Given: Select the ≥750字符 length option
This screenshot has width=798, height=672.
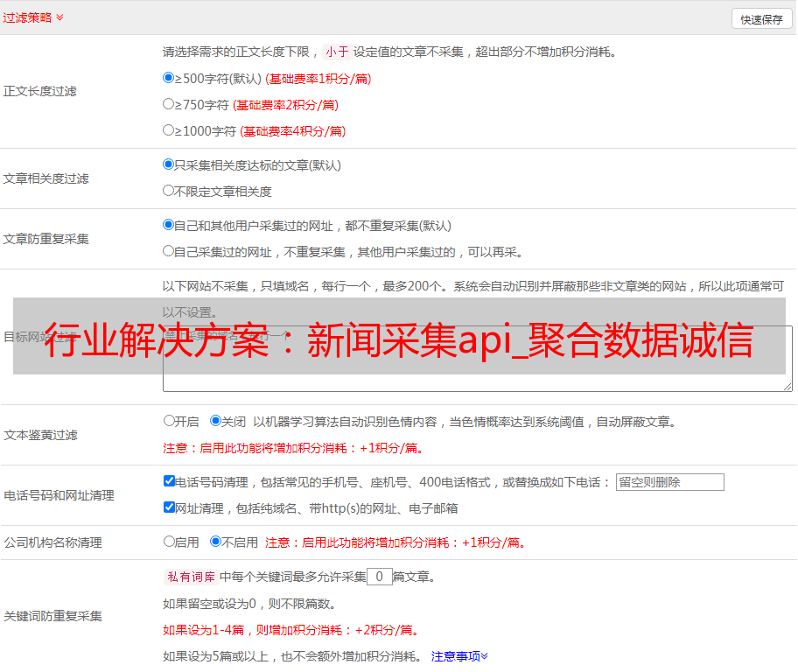Looking at the screenshot, I should click(x=169, y=104).
